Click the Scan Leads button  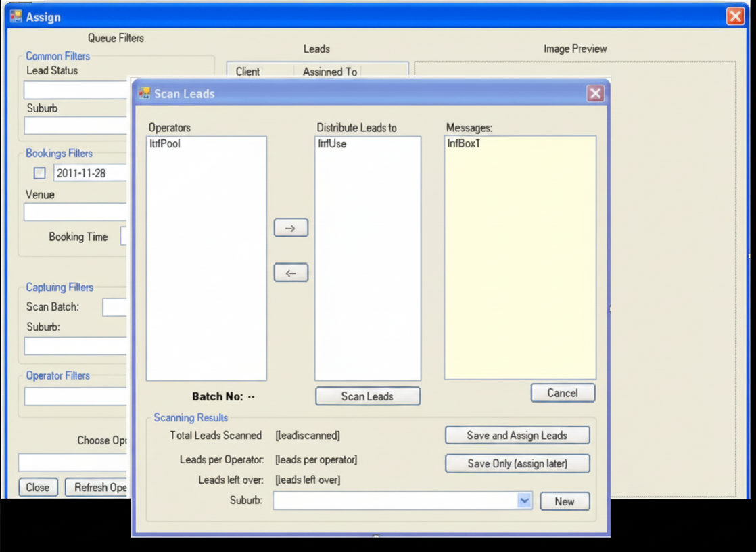(368, 396)
